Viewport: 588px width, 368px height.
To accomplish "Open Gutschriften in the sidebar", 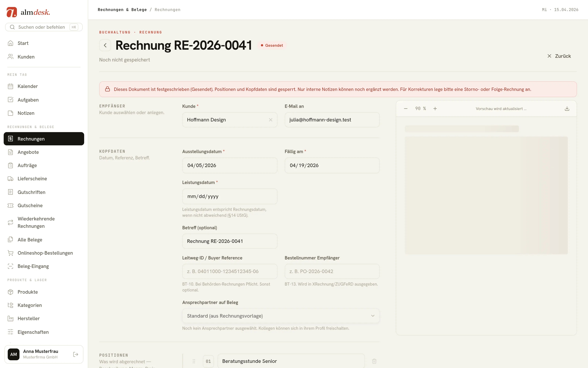I will (44, 192).
